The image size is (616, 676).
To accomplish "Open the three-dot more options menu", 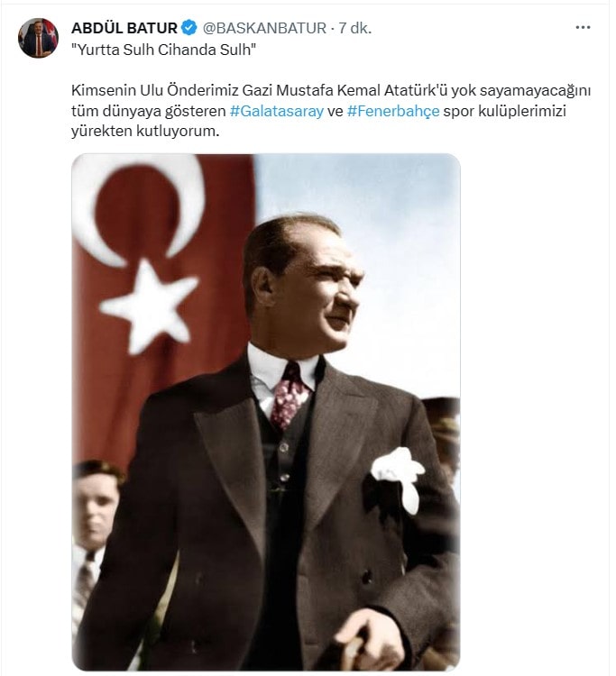I will click(583, 28).
